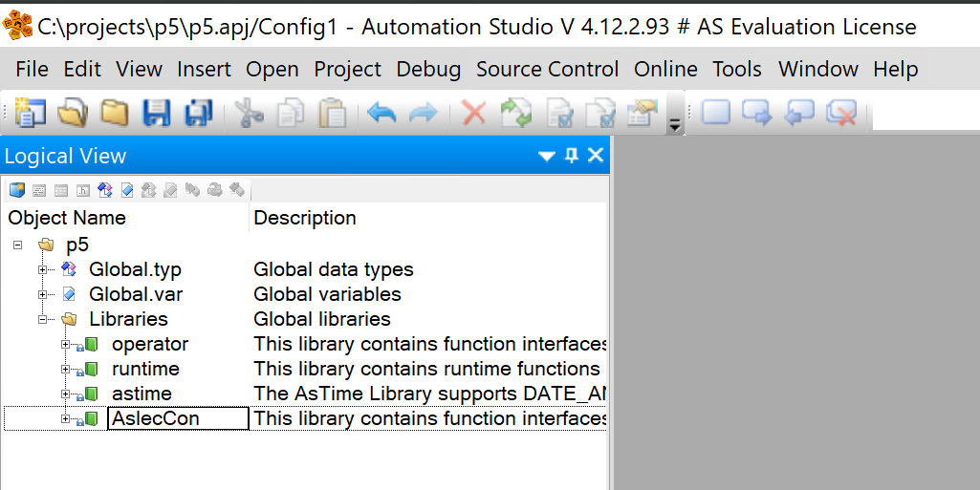Screen dimensions: 980x490
Task: Open the Open menu
Action: 272,70
